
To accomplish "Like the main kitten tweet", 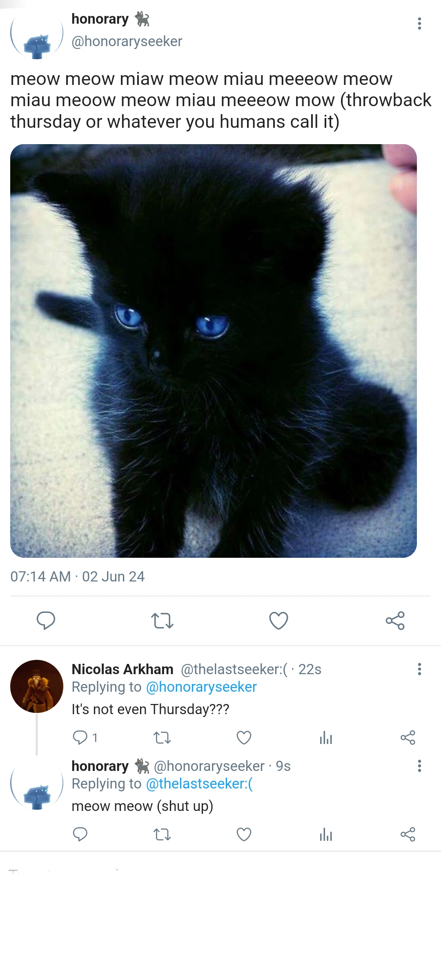I will click(279, 621).
